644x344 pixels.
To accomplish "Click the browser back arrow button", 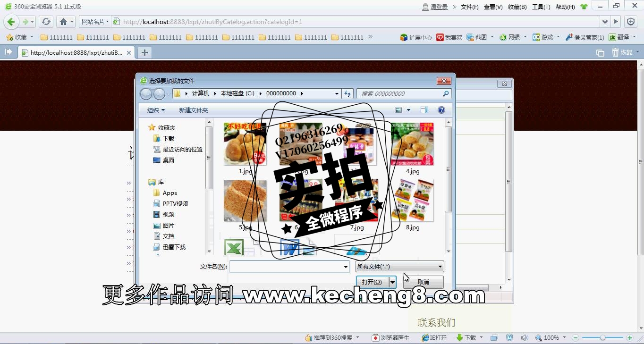I will (x=11, y=22).
